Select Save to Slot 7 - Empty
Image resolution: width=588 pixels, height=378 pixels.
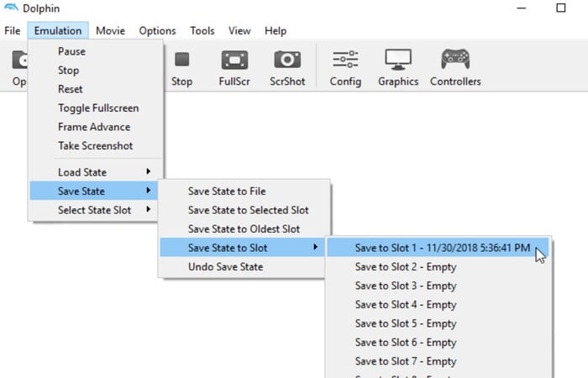pos(438,361)
